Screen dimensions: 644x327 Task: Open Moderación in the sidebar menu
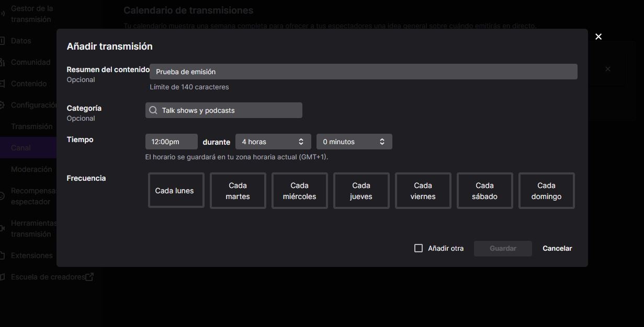(31, 169)
